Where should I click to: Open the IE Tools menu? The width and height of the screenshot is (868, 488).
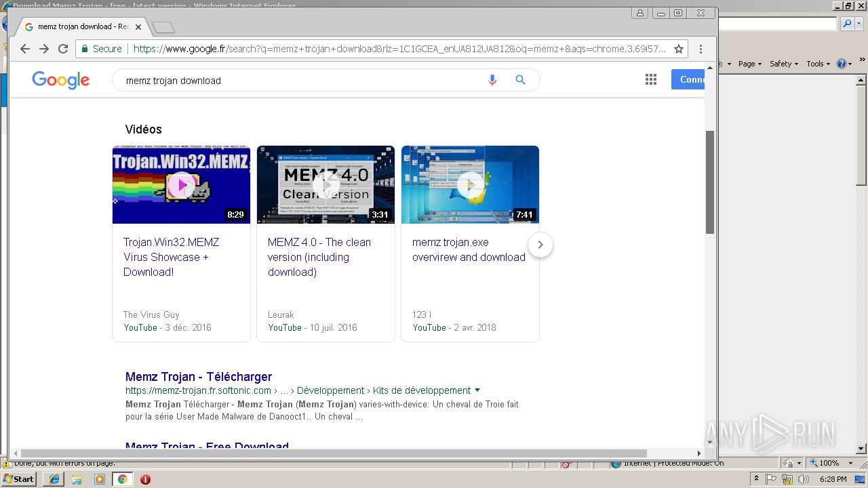(818, 64)
